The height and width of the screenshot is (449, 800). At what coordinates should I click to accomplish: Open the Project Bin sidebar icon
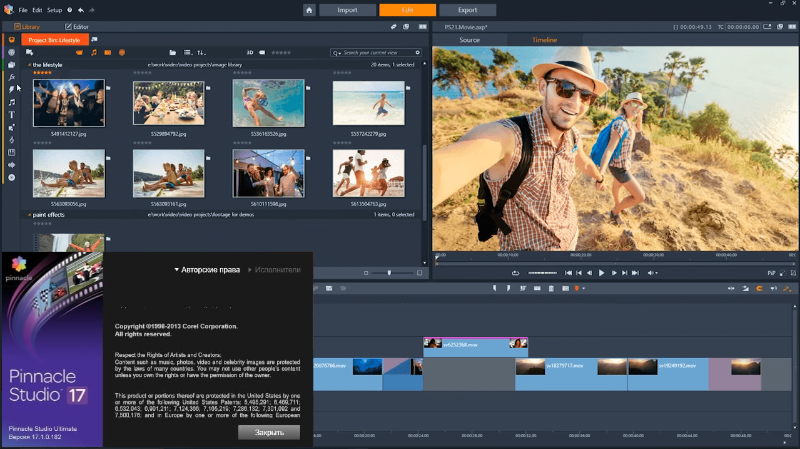(11, 40)
